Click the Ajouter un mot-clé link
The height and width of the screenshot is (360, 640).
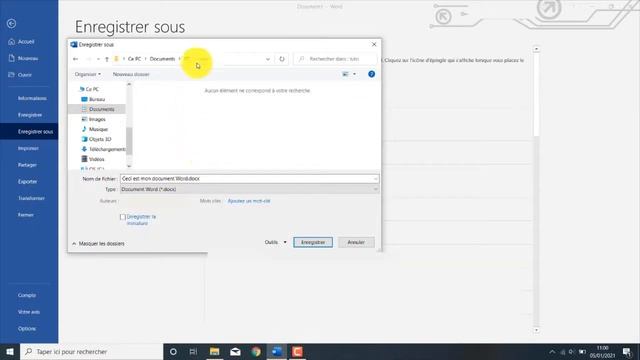249,201
